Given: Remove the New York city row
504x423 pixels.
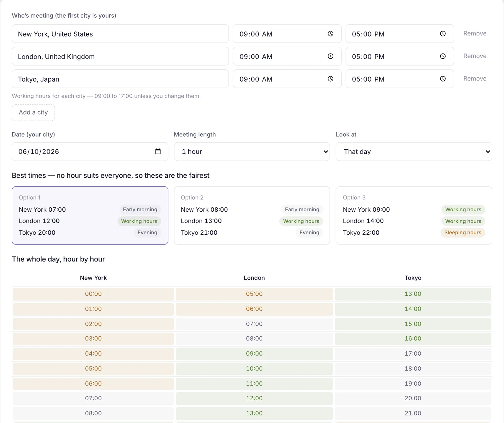Looking at the screenshot, I should (475, 33).
